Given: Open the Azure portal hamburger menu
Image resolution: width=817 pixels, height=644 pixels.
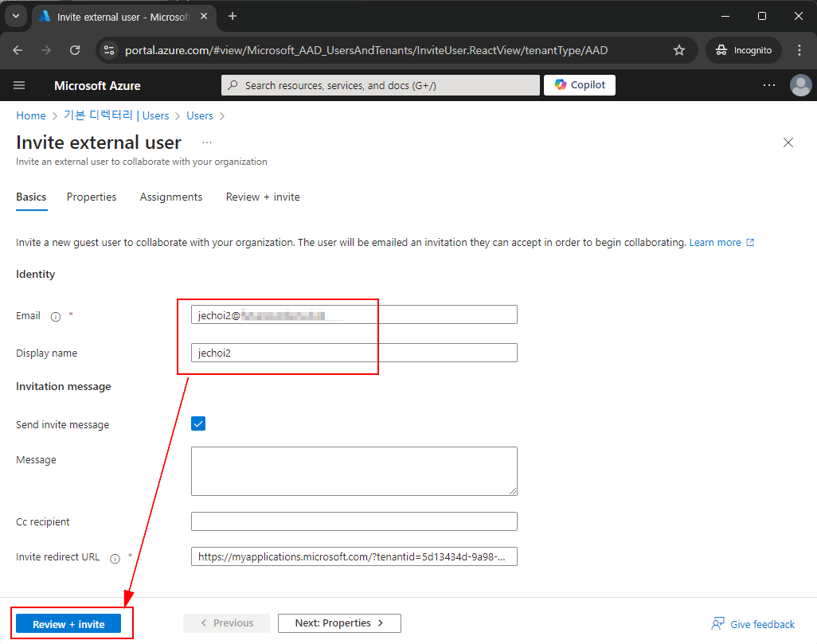Looking at the screenshot, I should (x=19, y=85).
